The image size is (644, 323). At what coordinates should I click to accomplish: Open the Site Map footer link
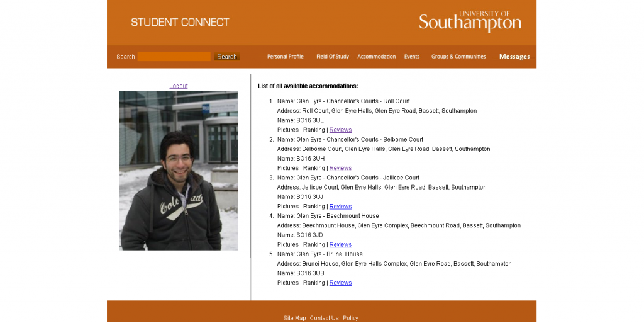click(294, 318)
